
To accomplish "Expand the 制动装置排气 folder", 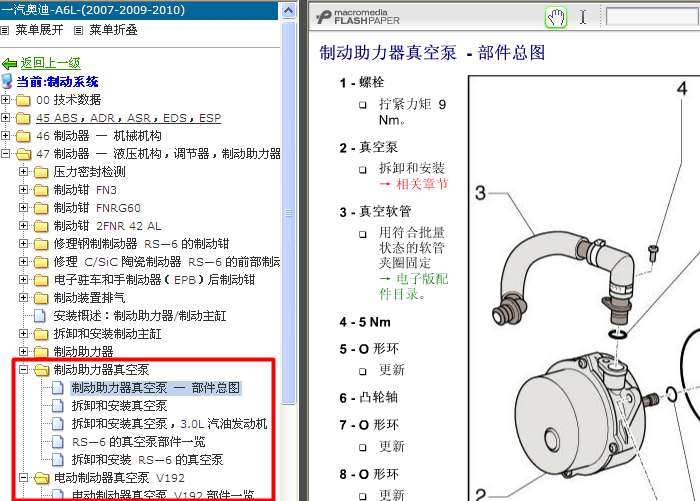I will [23, 297].
